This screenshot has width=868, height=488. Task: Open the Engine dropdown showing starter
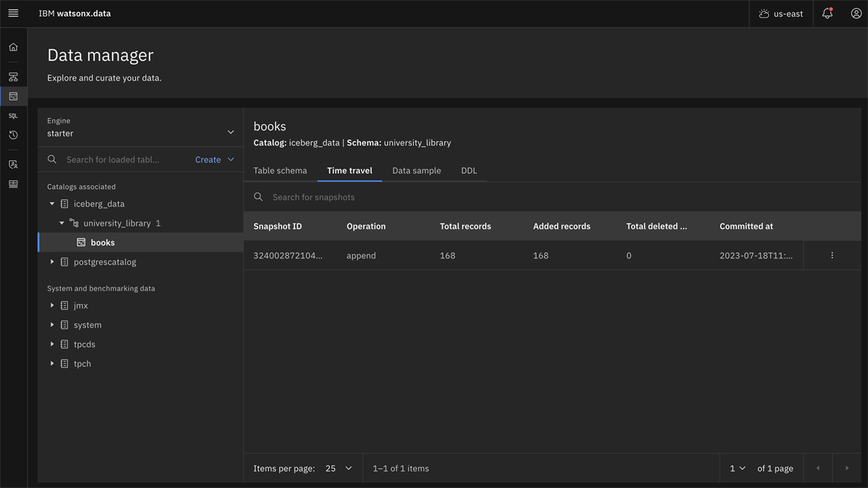(x=140, y=127)
